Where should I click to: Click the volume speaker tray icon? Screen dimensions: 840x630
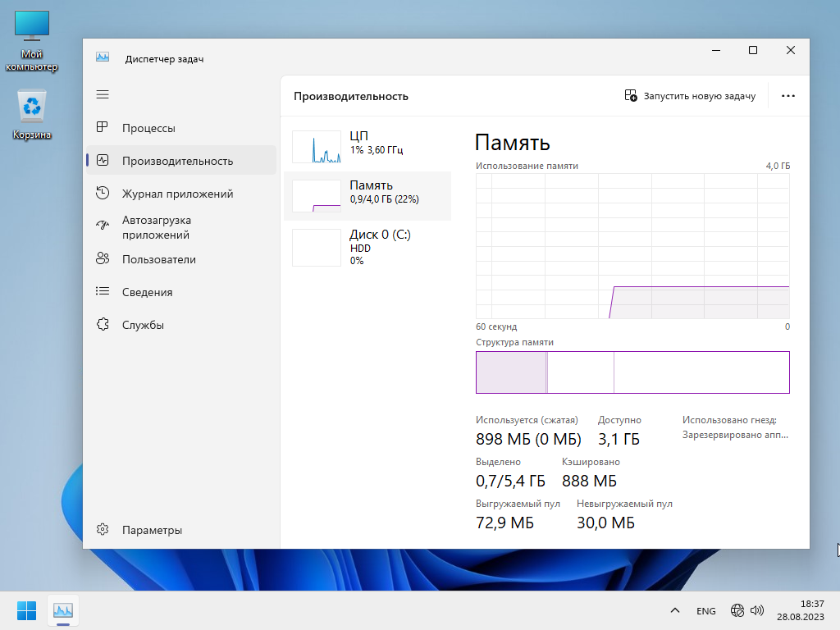[757, 610]
